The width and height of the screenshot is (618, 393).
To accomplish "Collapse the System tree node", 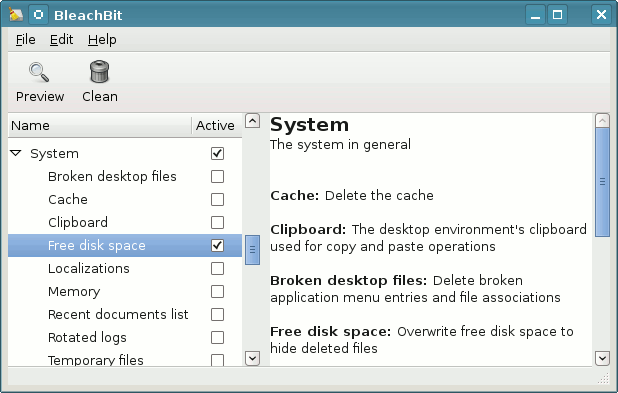I will [16, 153].
